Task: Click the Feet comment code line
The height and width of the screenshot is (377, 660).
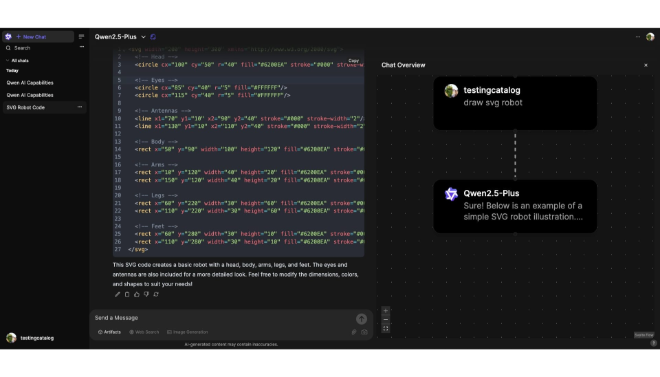Action: click(156, 226)
